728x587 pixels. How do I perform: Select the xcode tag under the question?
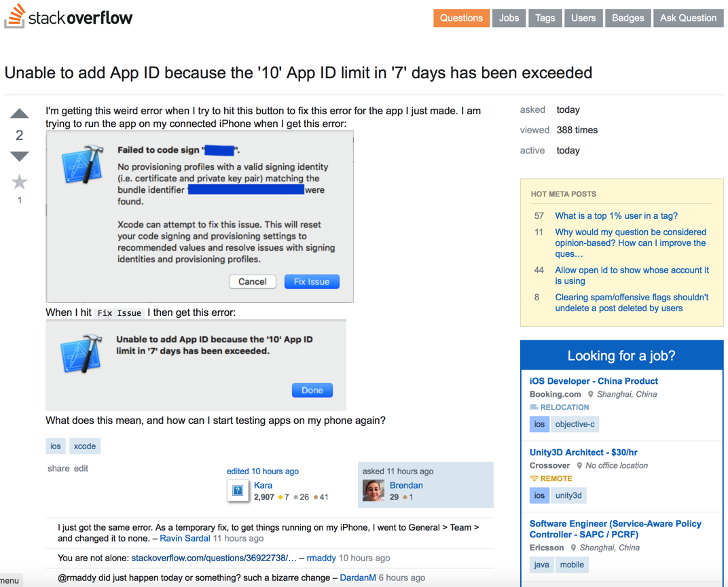point(84,446)
